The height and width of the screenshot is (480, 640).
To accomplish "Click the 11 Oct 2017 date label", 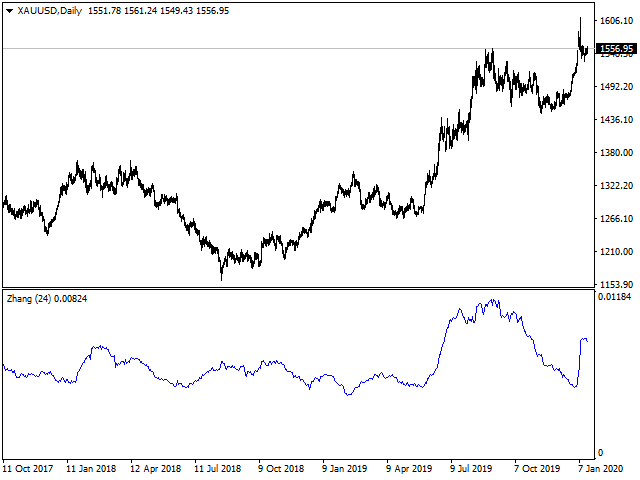I will 28,469.
